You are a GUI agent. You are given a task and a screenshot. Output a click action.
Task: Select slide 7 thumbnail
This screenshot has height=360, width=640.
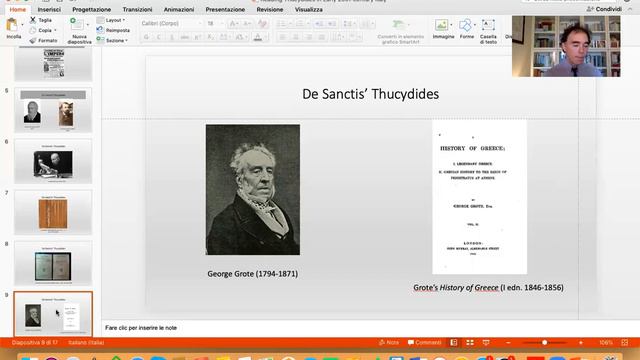pos(53,212)
